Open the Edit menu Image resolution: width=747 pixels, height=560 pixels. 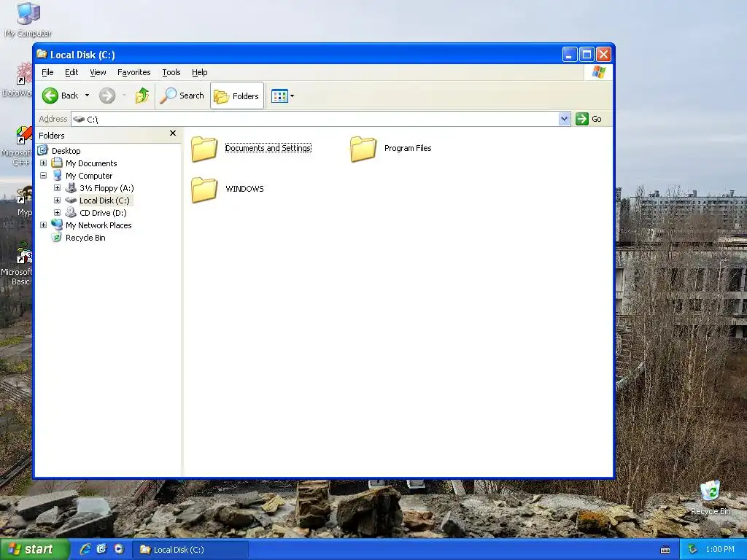click(71, 72)
